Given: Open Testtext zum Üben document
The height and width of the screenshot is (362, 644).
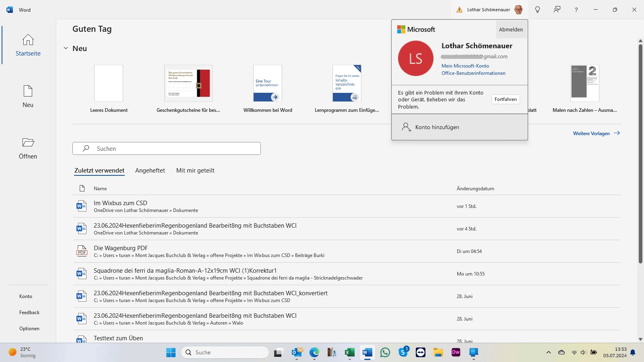Looking at the screenshot, I should 347,337.
